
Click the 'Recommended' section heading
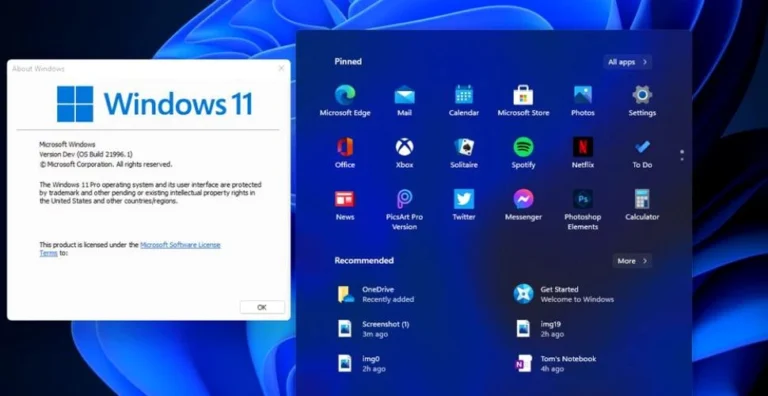pos(364,260)
